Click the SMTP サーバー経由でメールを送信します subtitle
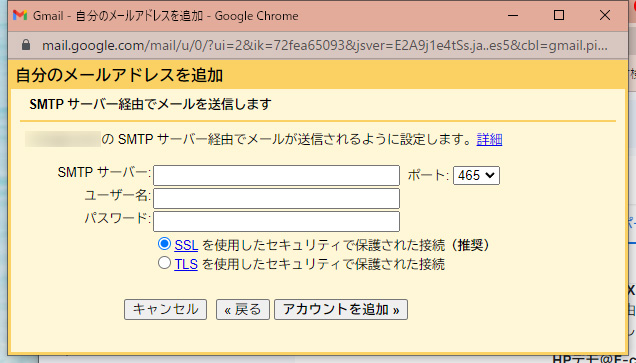The height and width of the screenshot is (363, 636). (150, 105)
